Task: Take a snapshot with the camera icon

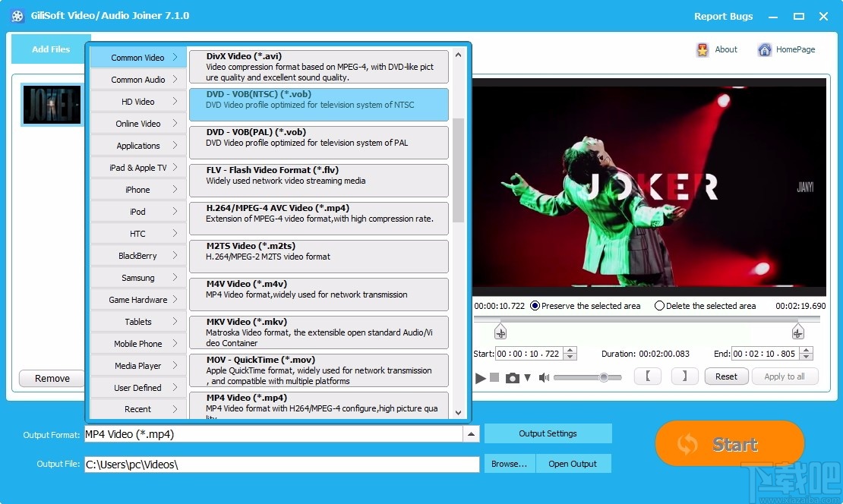Action: click(x=512, y=376)
